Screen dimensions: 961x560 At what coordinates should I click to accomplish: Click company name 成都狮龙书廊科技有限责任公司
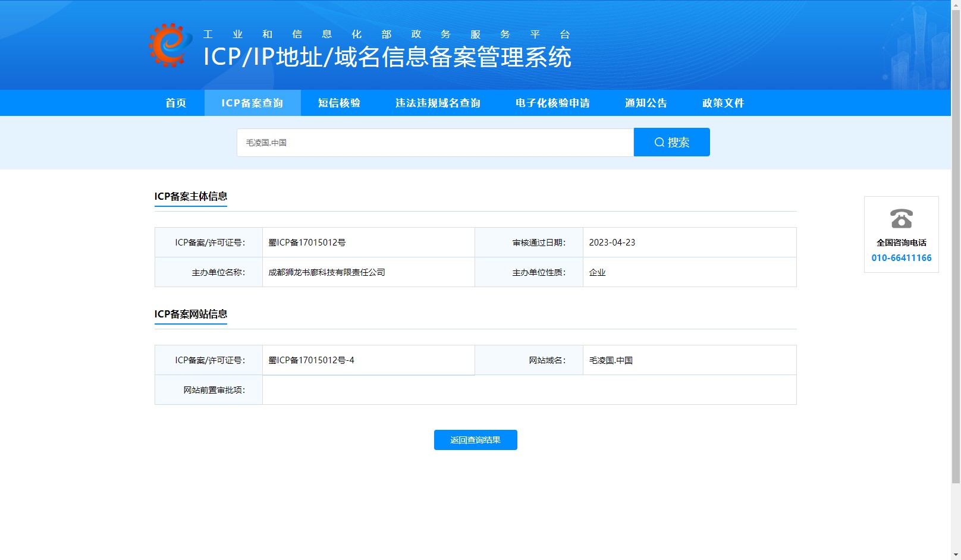pyautogui.click(x=326, y=272)
